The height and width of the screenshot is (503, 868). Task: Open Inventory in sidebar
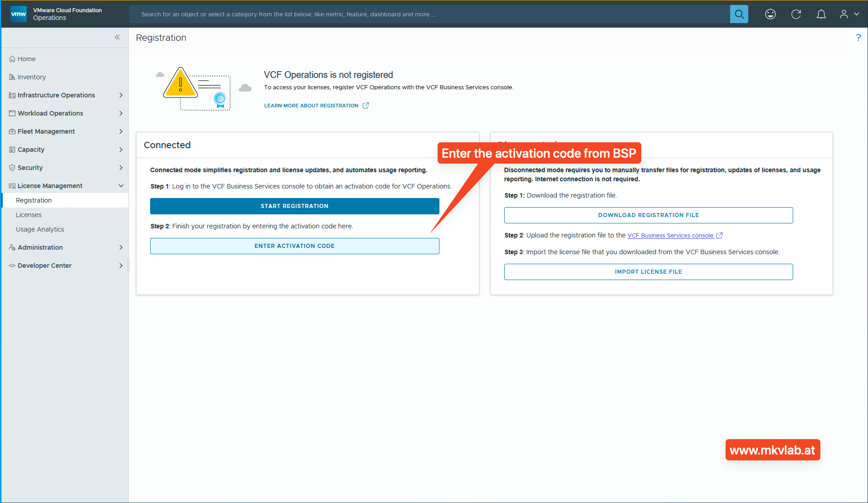31,77
